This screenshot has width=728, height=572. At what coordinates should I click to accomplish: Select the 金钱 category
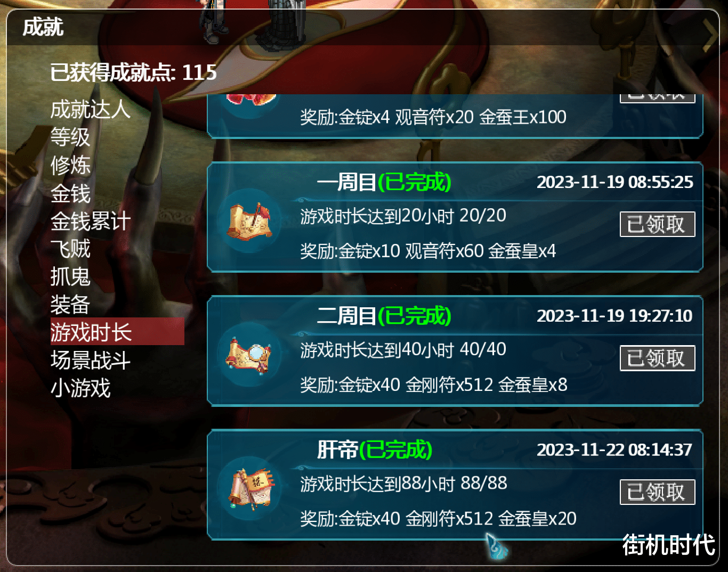70,193
